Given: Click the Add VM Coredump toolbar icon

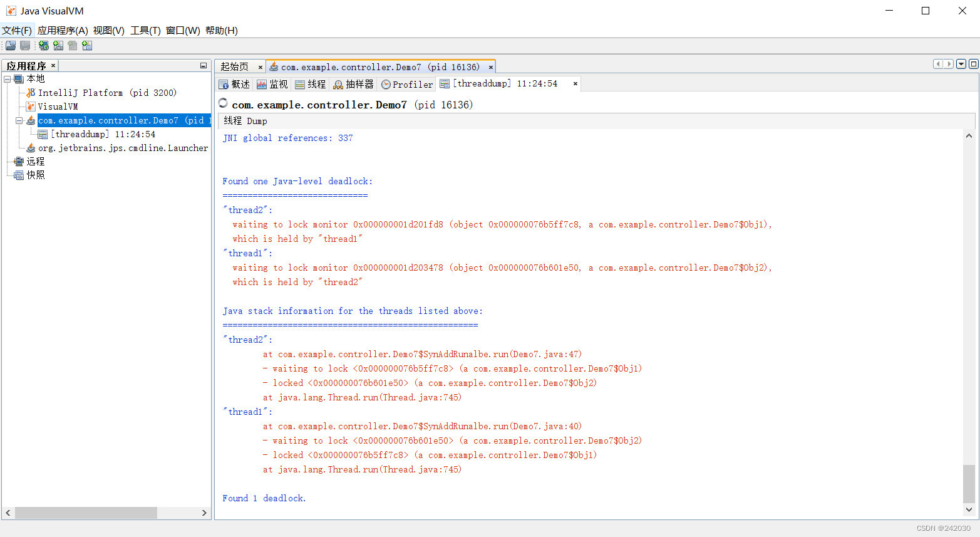Looking at the screenshot, I should tap(73, 46).
